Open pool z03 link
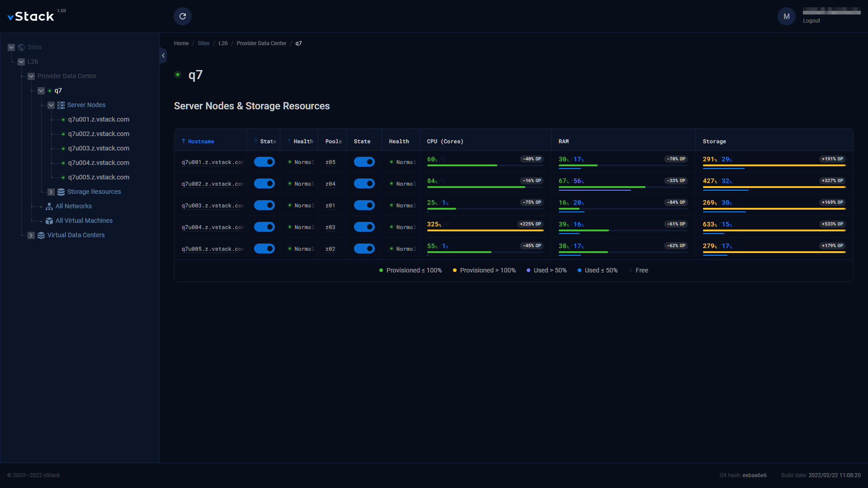Viewport: 868px width, 488px height. [330, 227]
